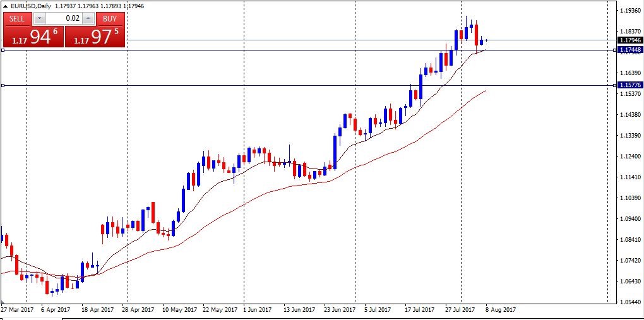This screenshot has width=644, height=320.
Task: Click the 17 Jul 2017 date label
Action: click(420, 310)
